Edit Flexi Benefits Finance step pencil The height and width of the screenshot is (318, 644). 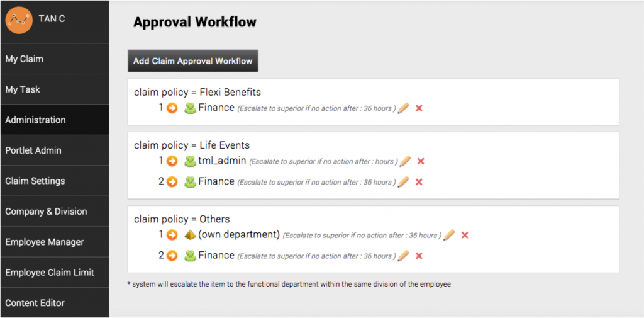tap(403, 108)
